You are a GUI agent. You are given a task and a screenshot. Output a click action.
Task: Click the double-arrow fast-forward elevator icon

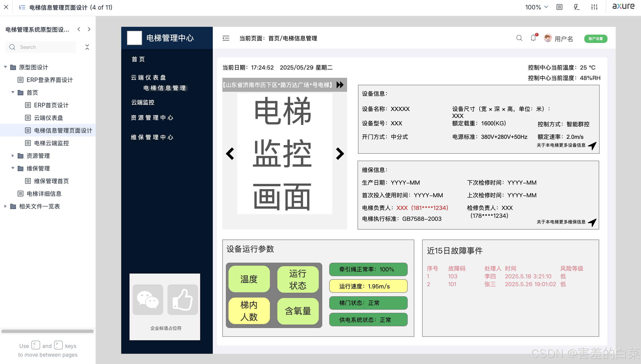(x=340, y=85)
